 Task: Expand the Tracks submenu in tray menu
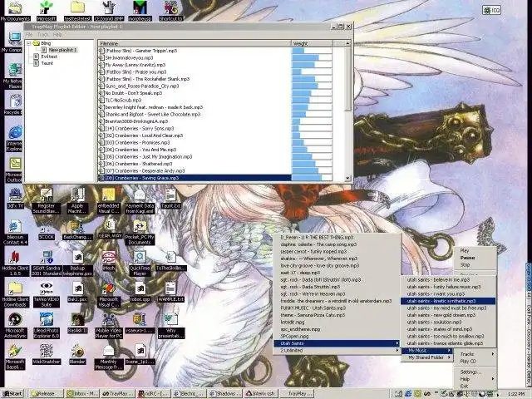click(475, 354)
